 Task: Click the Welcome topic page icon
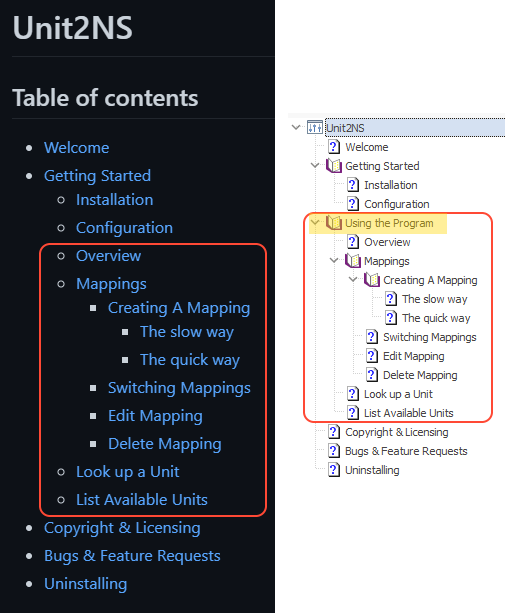point(333,147)
